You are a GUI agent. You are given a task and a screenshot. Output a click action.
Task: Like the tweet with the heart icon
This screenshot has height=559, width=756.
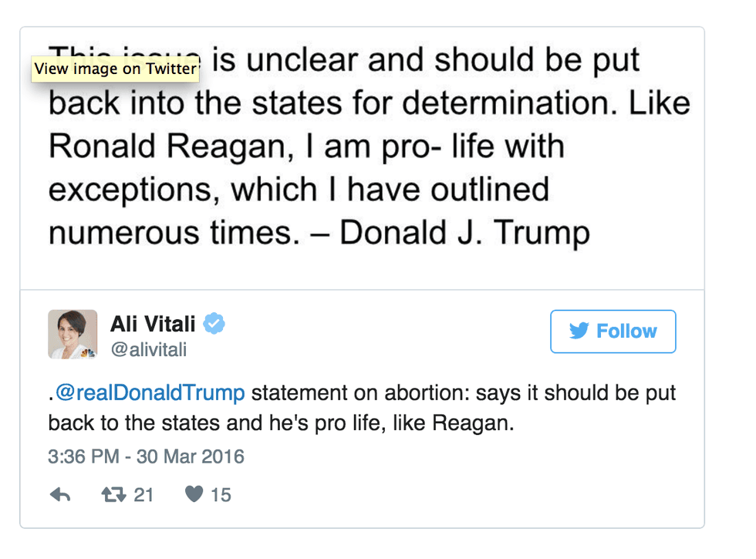pos(194,495)
